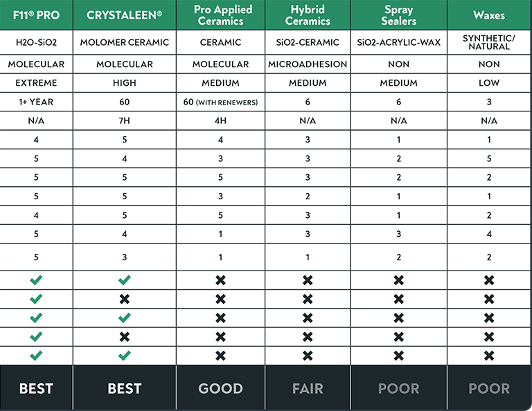The image size is (532, 411).
Task: Click the GOOD rating label
Action: click(x=220, y=388)
